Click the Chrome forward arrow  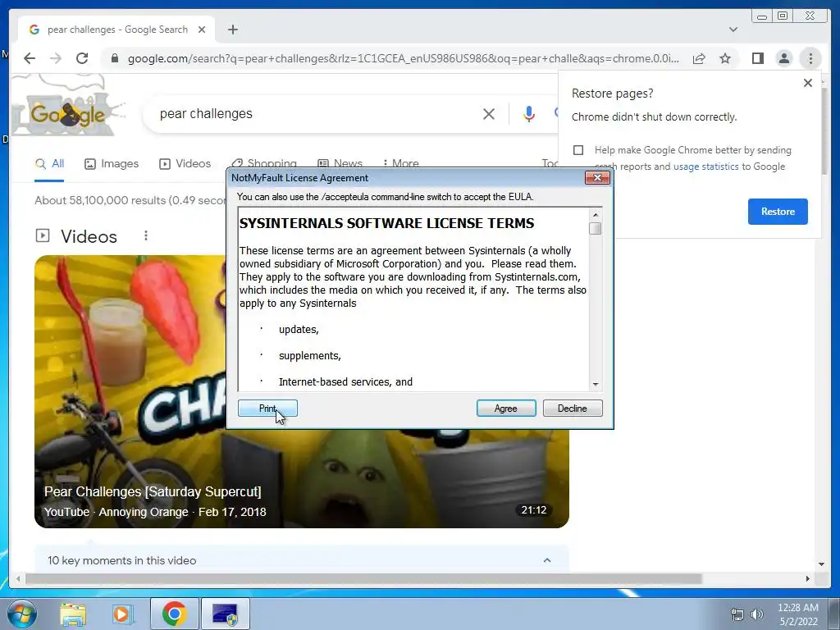56,58
